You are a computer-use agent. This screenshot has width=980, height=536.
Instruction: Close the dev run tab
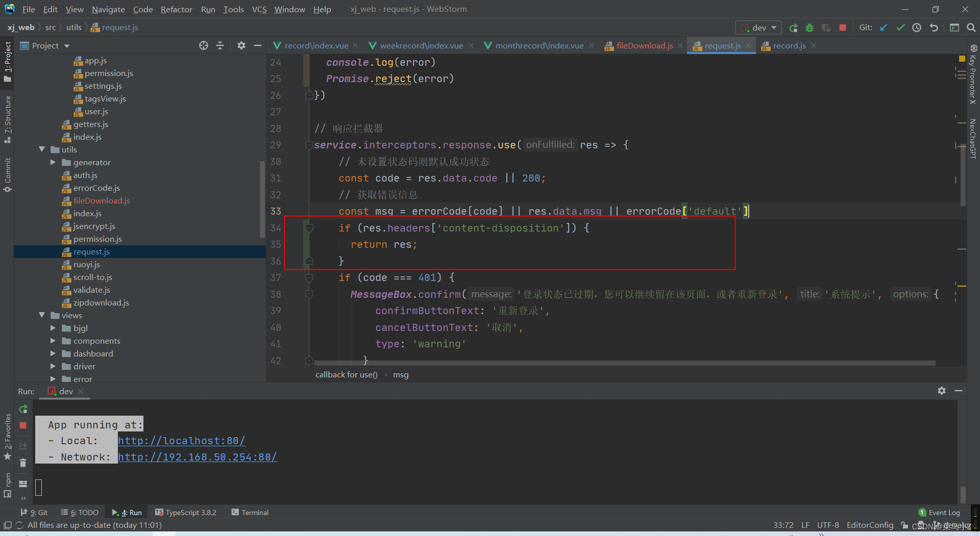[81, 392]
